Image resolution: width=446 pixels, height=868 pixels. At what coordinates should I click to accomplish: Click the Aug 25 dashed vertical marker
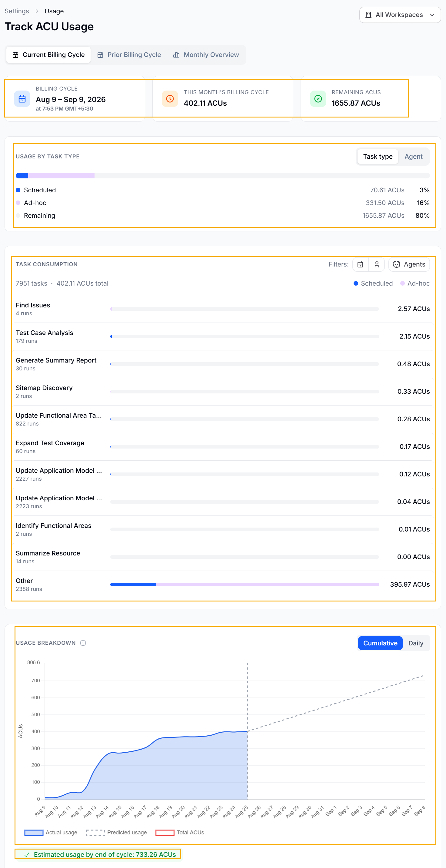click(x=248, y=731)
